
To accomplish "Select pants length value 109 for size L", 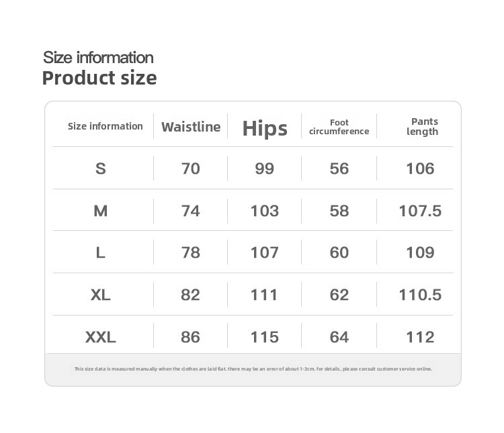I will 420,252.
